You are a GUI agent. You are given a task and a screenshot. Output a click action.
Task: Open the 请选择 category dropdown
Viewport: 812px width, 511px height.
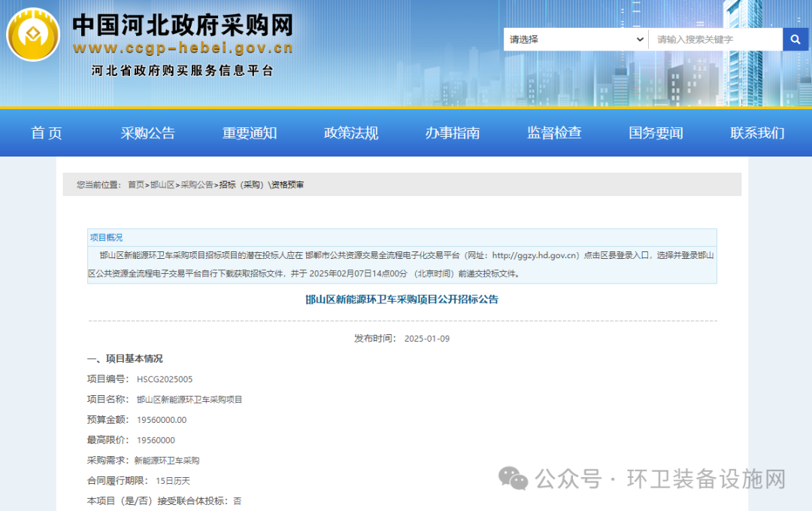coord(576,39)
